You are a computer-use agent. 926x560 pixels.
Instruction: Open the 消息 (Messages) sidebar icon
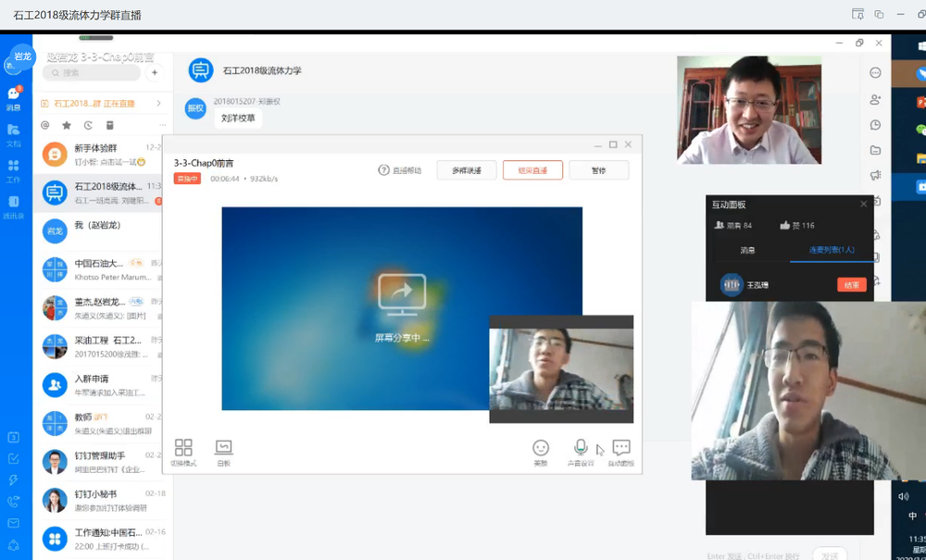(13, 96)
